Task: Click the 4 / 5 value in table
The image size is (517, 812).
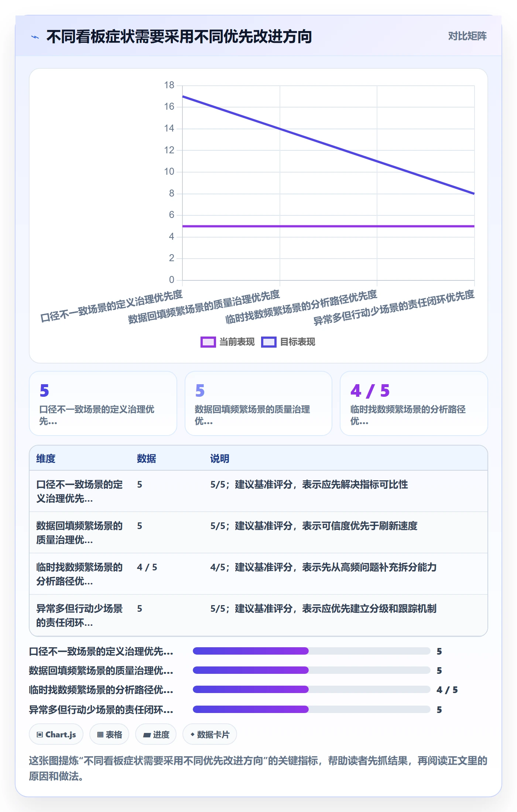Action: (147, 567)
